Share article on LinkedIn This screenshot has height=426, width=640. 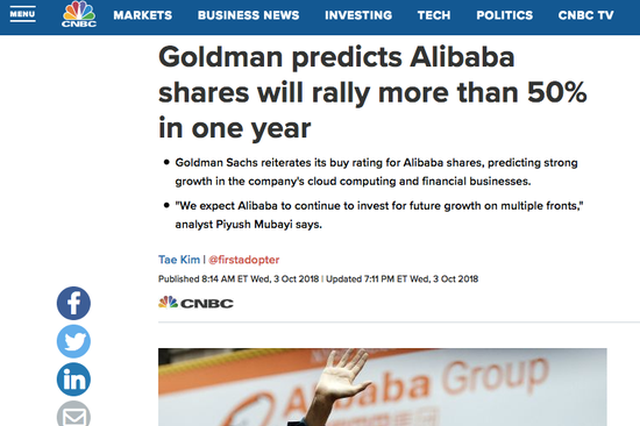click(73, 379)
